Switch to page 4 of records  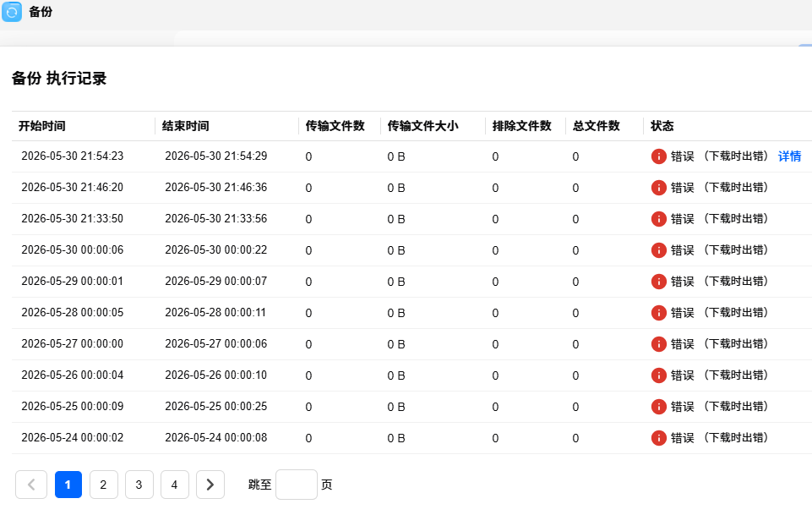point(175,485)
